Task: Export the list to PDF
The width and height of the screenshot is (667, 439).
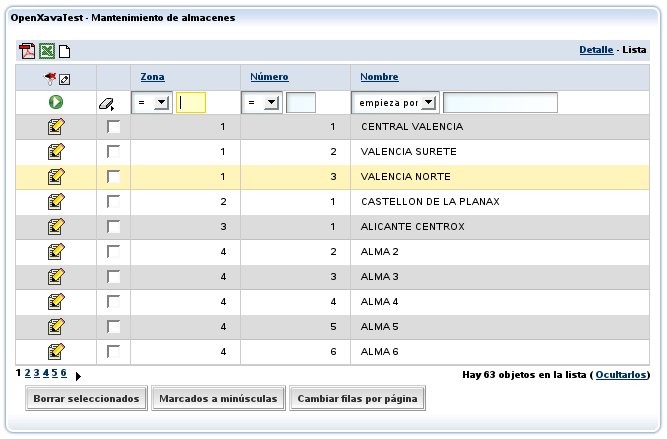Action: [27, 52]
